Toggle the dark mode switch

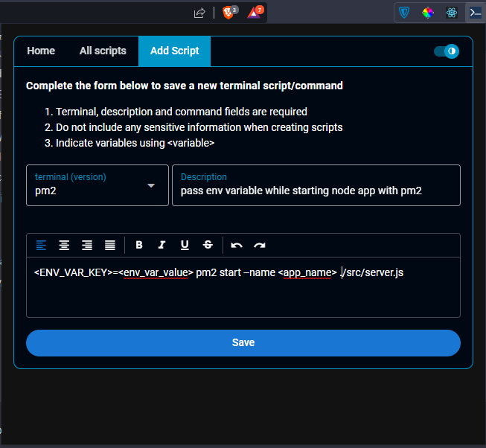click(x=447, y=51)
